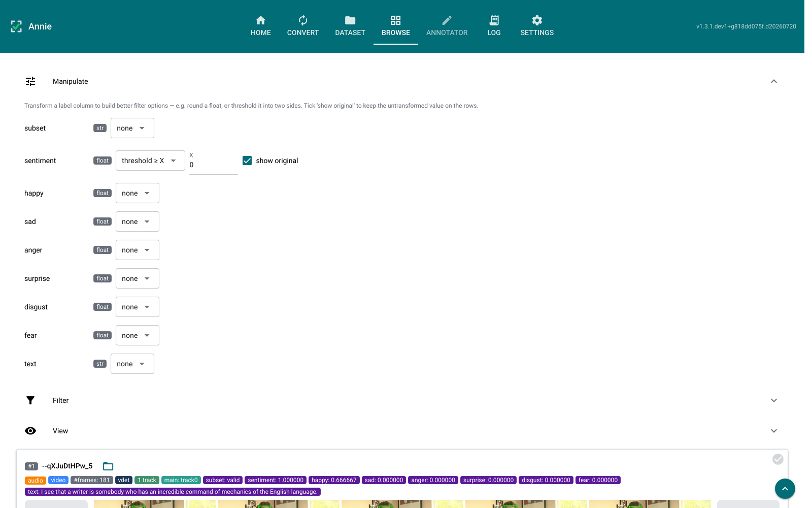Screen dimensions: 812x508
Task: Open the text transform dropdown
Action: coord(132,364)
